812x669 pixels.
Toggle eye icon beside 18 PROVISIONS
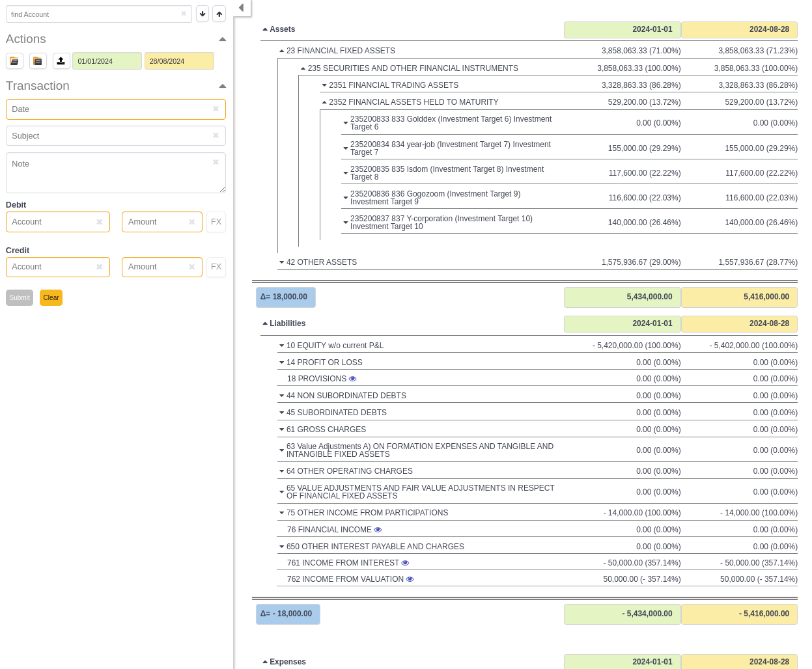coord(353,379)
